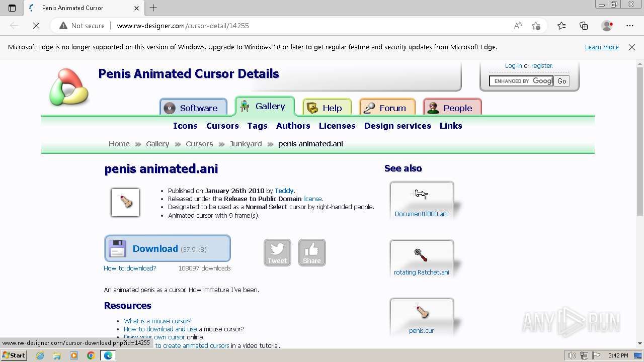
Task: Open Design services menu item
Action: point(397,126)
